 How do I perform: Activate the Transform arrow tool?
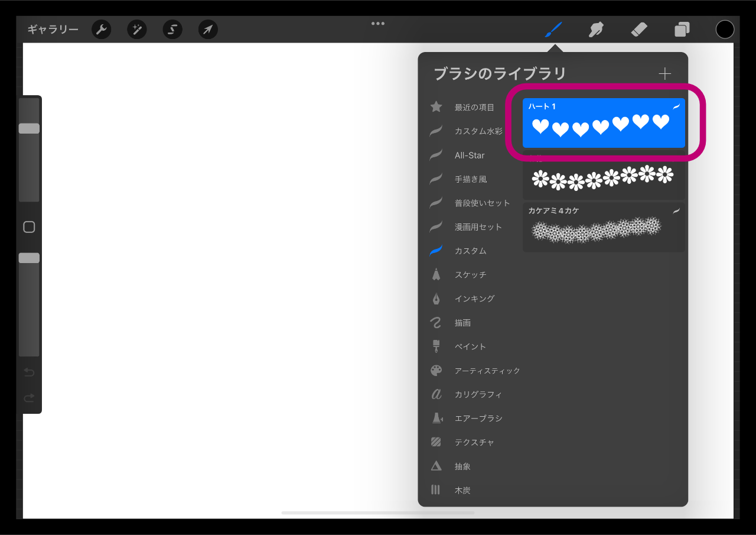(208, 30)
